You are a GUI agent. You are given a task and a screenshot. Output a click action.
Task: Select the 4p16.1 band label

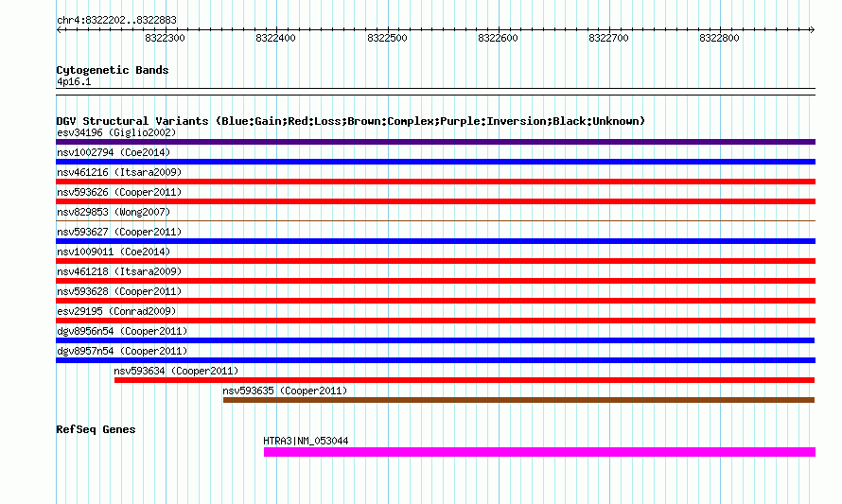pyautogui.click(x=74, y=81)
